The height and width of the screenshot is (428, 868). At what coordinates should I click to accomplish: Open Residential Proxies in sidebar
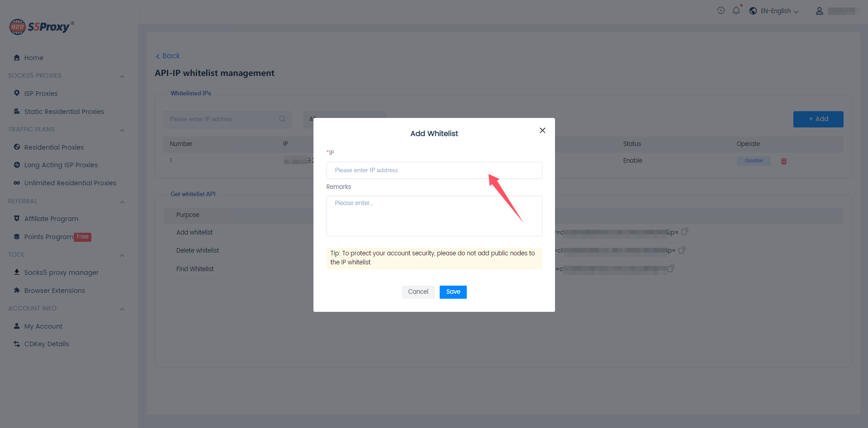tap(54, 147)
